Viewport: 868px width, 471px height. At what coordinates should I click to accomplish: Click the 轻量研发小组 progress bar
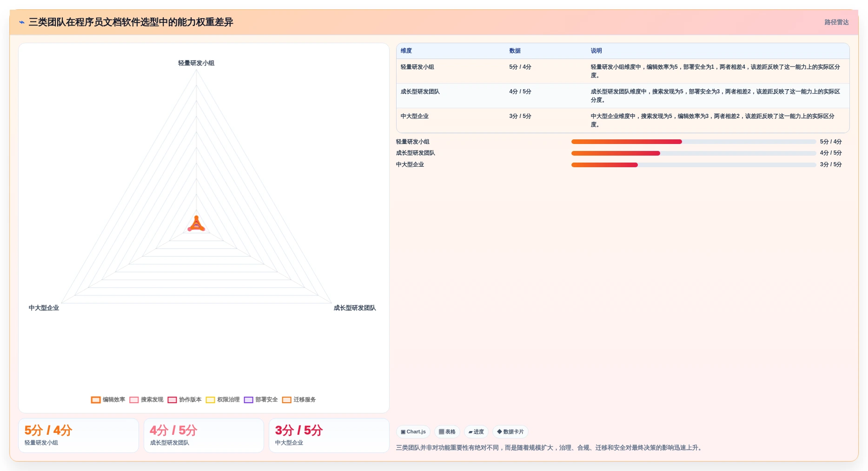pyautogui.click(x=694, y=142)
